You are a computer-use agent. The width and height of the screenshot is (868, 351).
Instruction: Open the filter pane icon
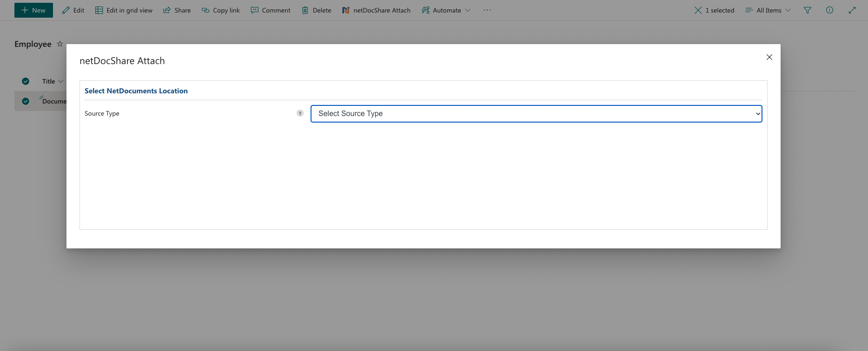tap(808, 10)
